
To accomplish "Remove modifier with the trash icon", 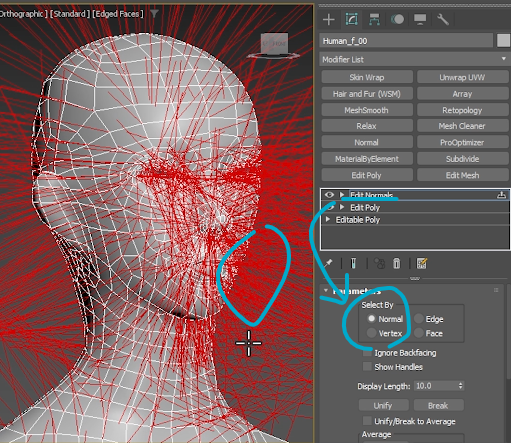I will click(x=397, y=264).
